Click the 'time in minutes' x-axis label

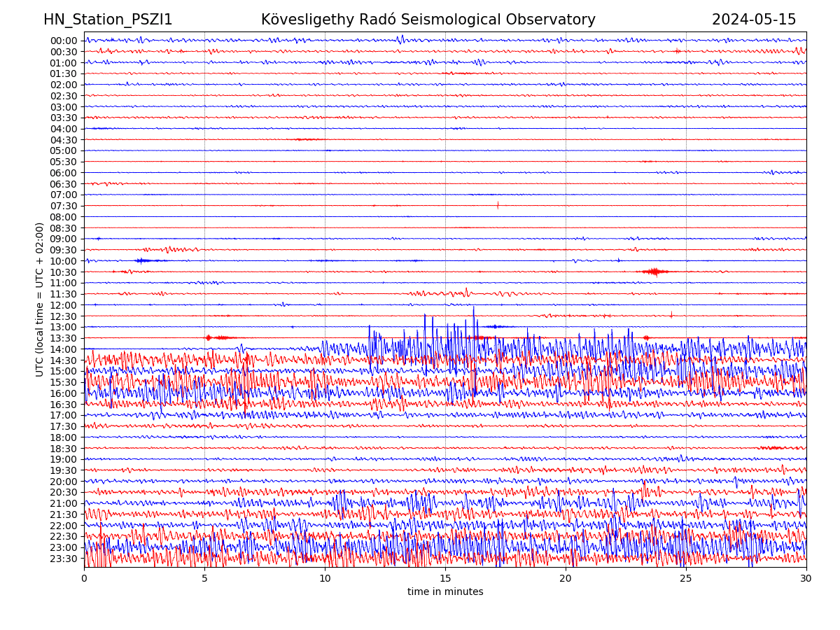pyautogui.click(x=445, y=592)
